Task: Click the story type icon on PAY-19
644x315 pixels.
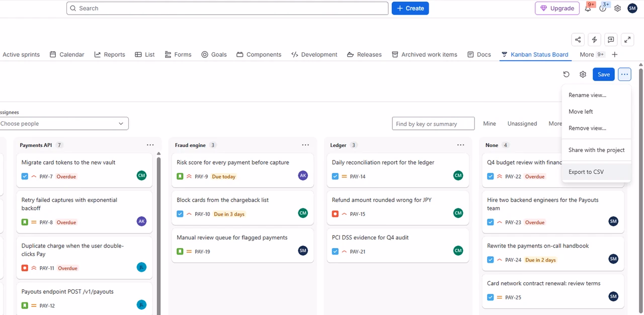Action: pos(180,252)
